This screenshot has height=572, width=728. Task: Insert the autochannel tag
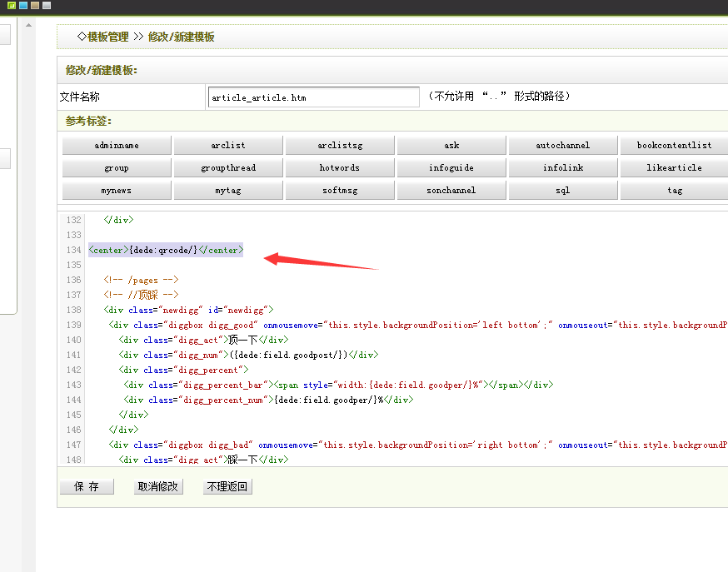pos(563,145)
